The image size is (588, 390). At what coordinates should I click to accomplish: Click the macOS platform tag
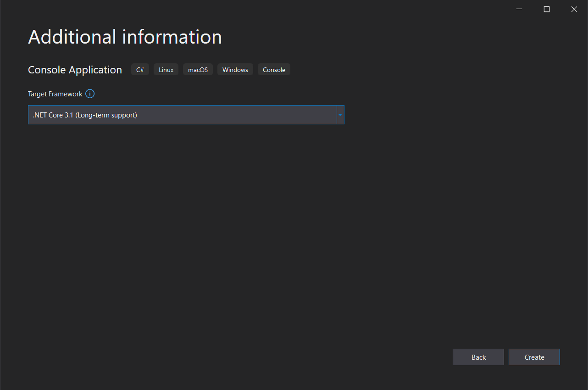[x=198, y=69]
